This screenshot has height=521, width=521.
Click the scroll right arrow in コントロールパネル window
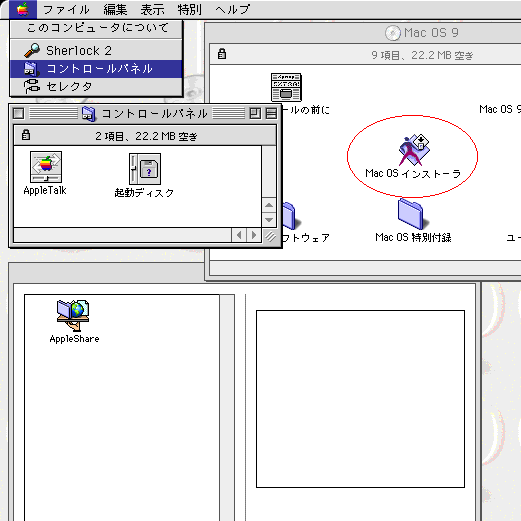click(254, 235)
